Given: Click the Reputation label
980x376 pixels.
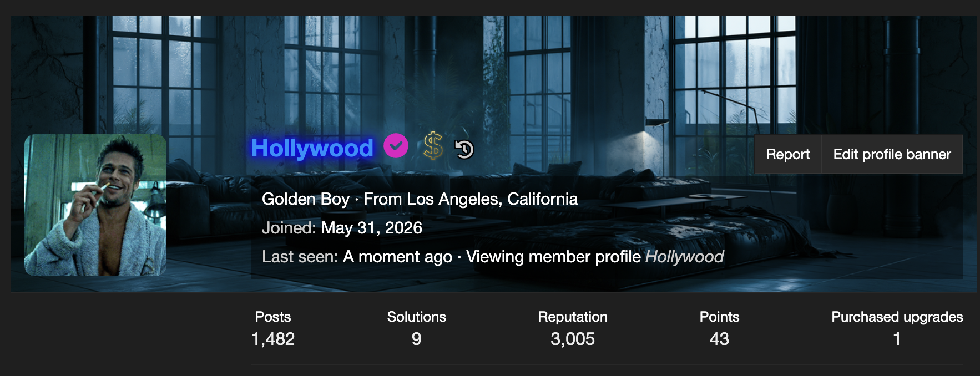Looking at the screenshot, I should (573, 317).
